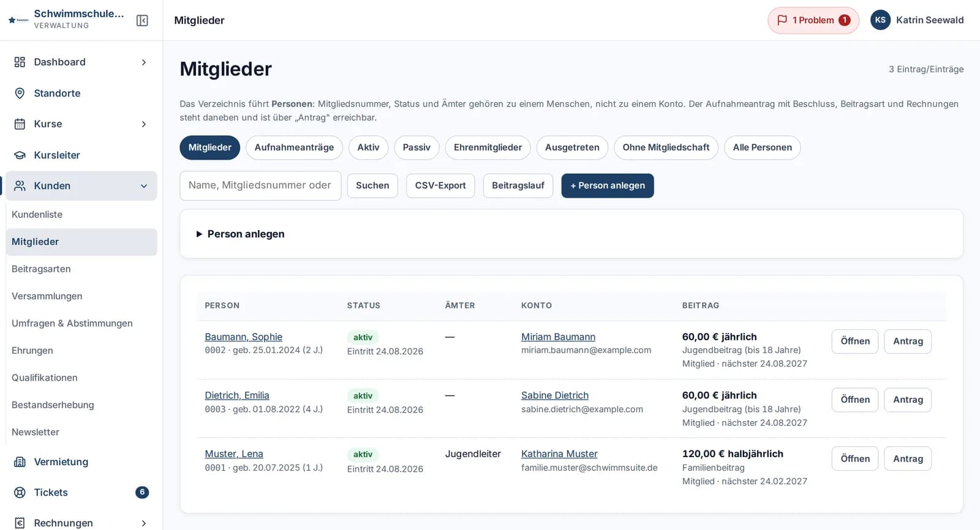Open Dashboard via its grid icon
Viewport: 980px width, 530px height.
point(20,62)
